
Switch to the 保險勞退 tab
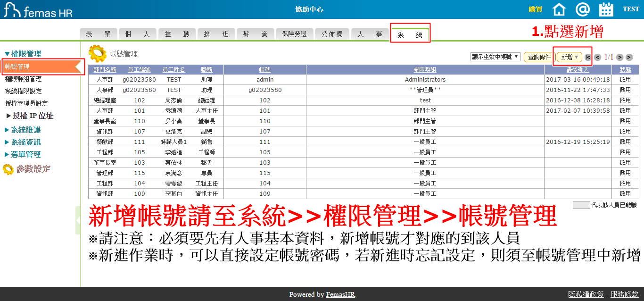294,34
